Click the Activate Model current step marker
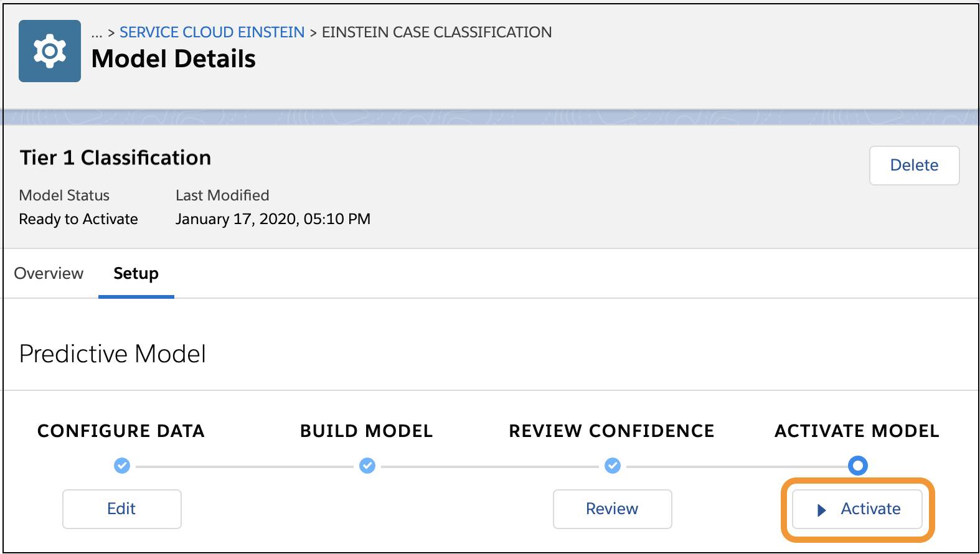Screen dimensions: 980x554 858,466
